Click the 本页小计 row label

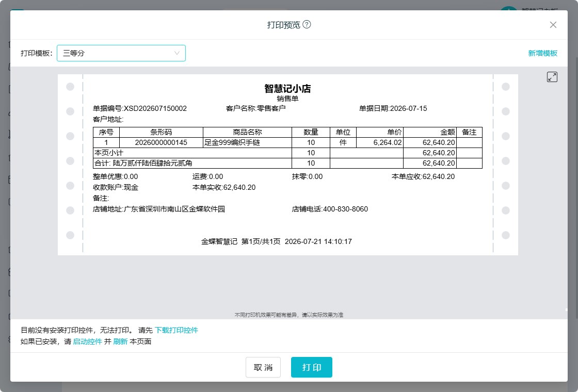pos(109,153)
